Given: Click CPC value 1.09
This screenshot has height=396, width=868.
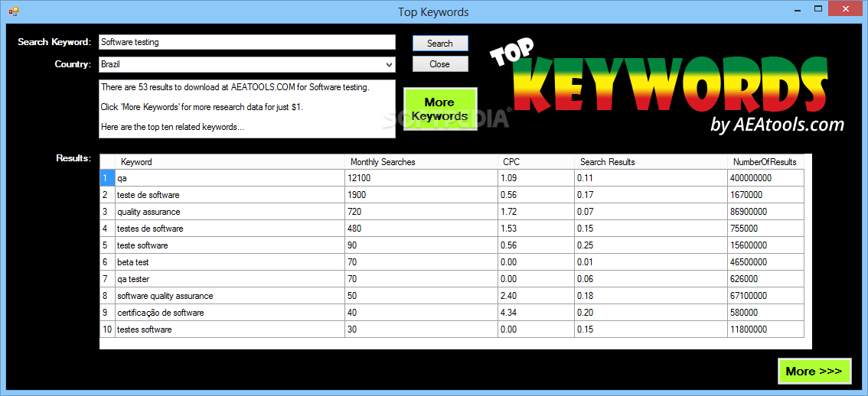Looking at the screenshot, I should (x=536, y=178).
